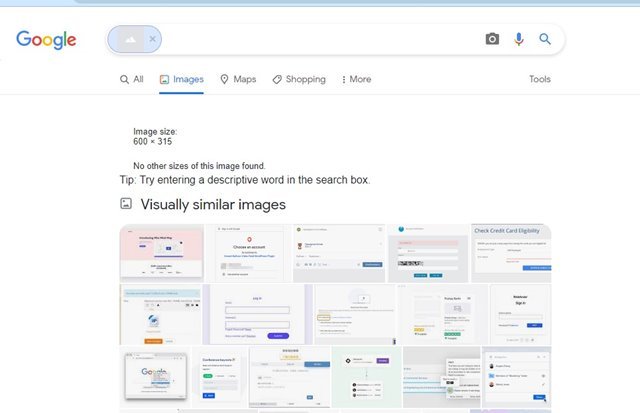Open the Check Credit Card Eligibility thumbnail
The height and width of the screenshot is (413, 640).
[511, 253]
